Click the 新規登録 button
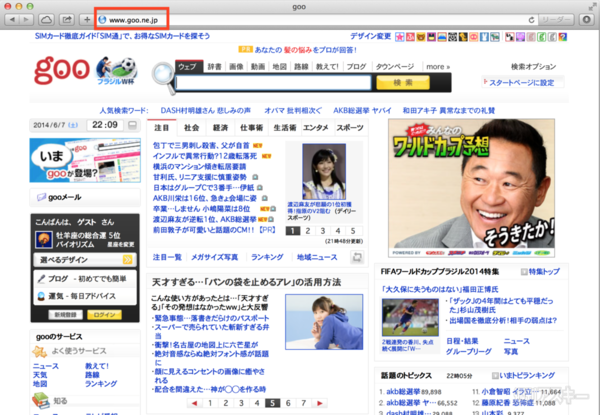This screenshot has width=600, height=415. tap(66, 315)
